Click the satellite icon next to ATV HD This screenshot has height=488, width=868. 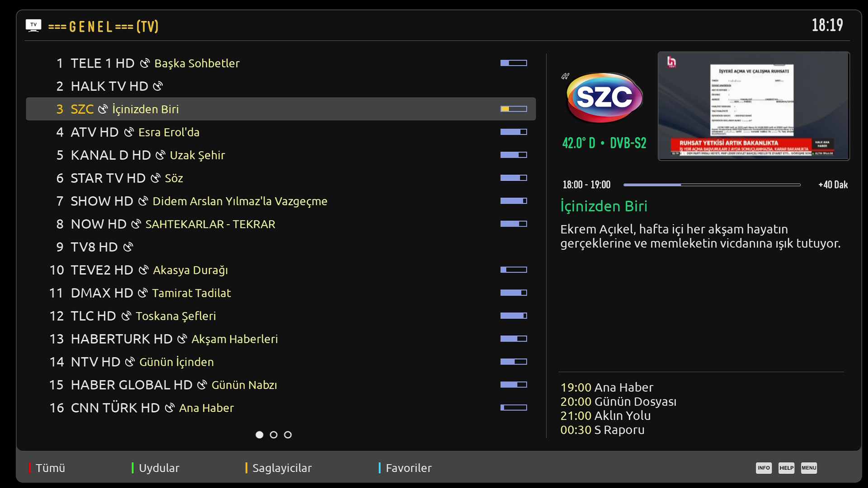(129, 132)
